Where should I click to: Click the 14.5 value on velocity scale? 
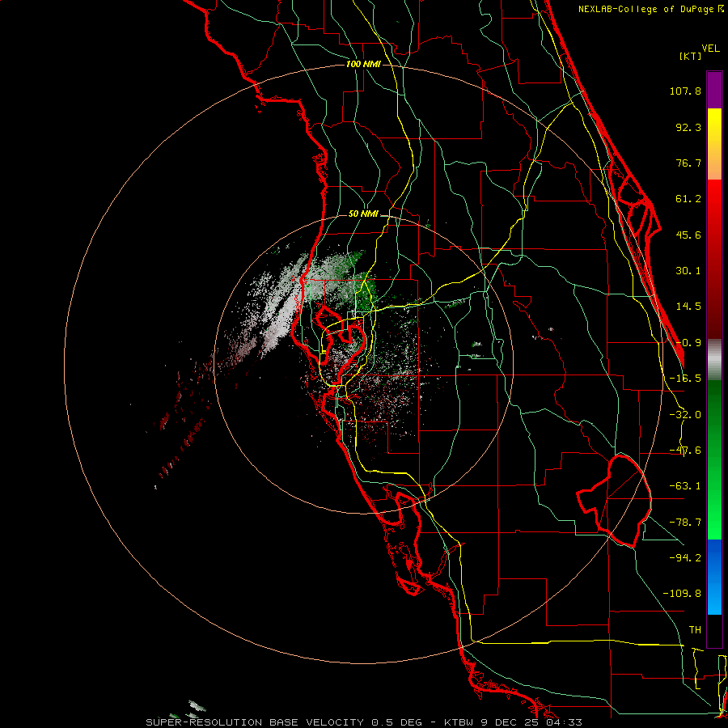click(x=688, y=307)
